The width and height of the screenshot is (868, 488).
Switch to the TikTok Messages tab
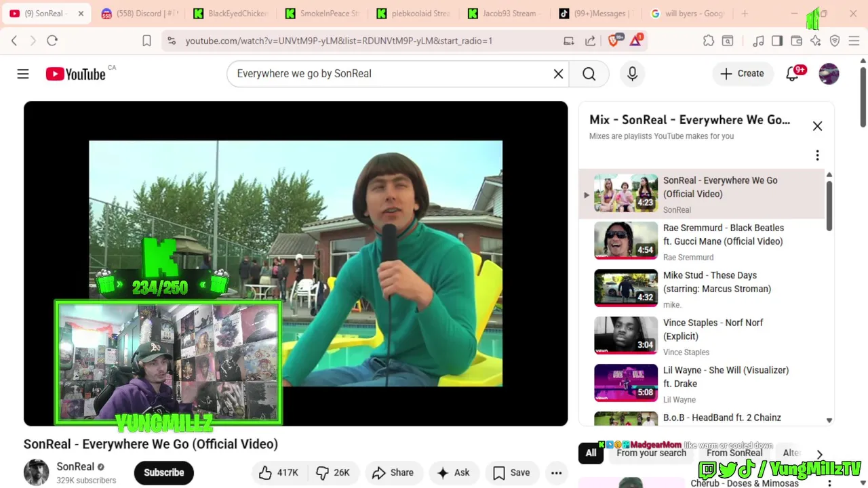click(x=597, y=14)
